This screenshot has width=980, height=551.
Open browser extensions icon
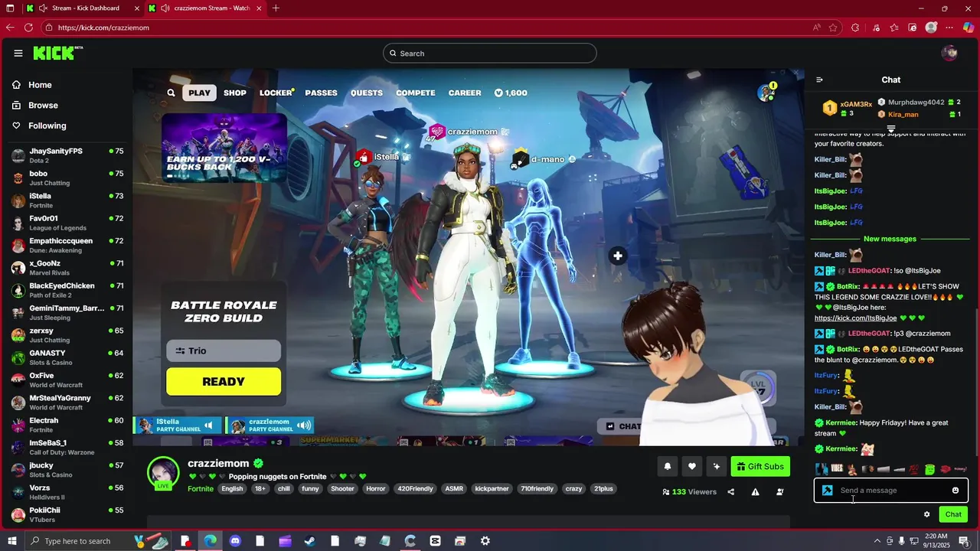(855, 28)
